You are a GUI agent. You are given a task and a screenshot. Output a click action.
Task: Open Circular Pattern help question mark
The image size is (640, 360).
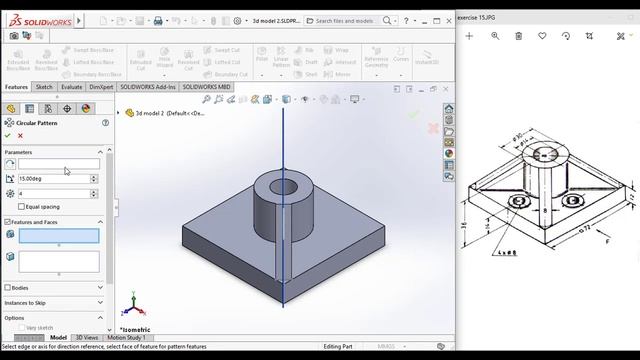(105, 123)
